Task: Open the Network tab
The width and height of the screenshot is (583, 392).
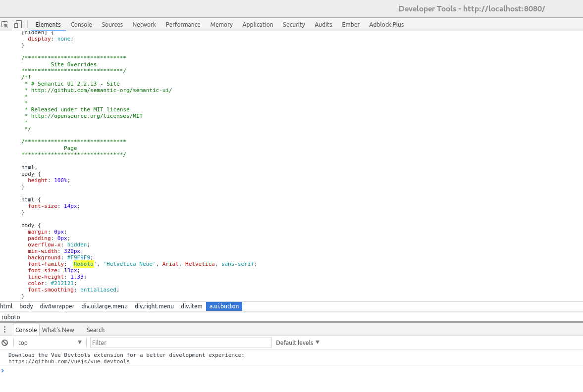Action: click(144, 25)
